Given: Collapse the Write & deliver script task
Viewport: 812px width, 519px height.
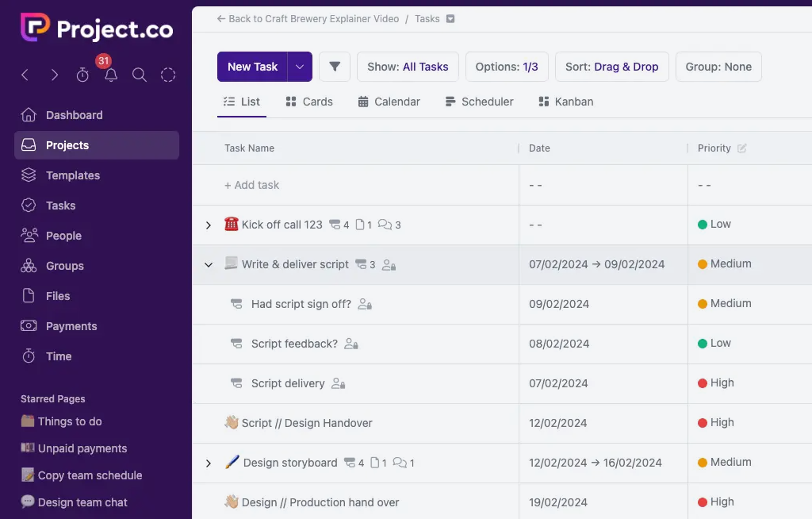Looking at the screenshot, I should coord(209,265).
